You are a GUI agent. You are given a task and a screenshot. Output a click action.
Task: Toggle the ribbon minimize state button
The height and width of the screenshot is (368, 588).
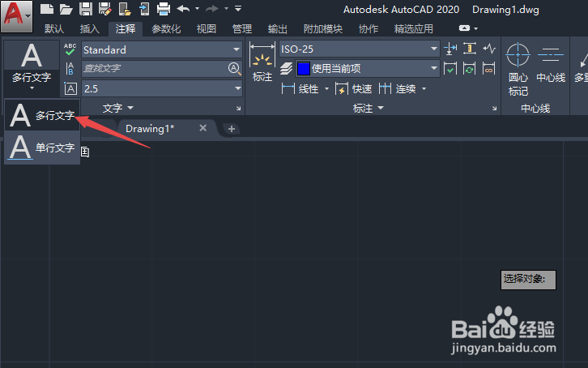tap(464, 28)
